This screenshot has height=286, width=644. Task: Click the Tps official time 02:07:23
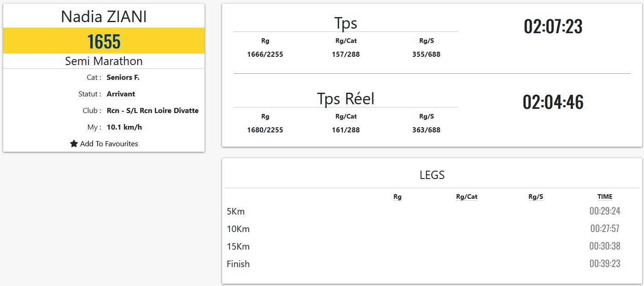553,27
